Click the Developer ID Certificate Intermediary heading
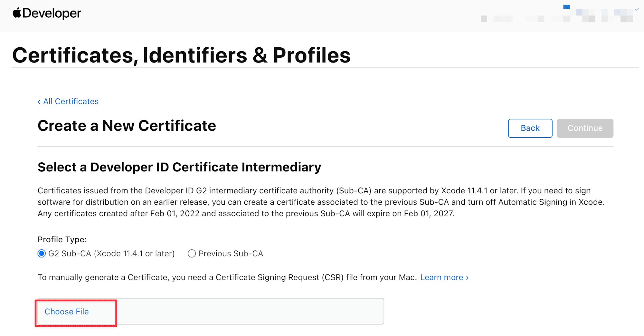The height and width of the screenshot is (336, 644). 179,167
